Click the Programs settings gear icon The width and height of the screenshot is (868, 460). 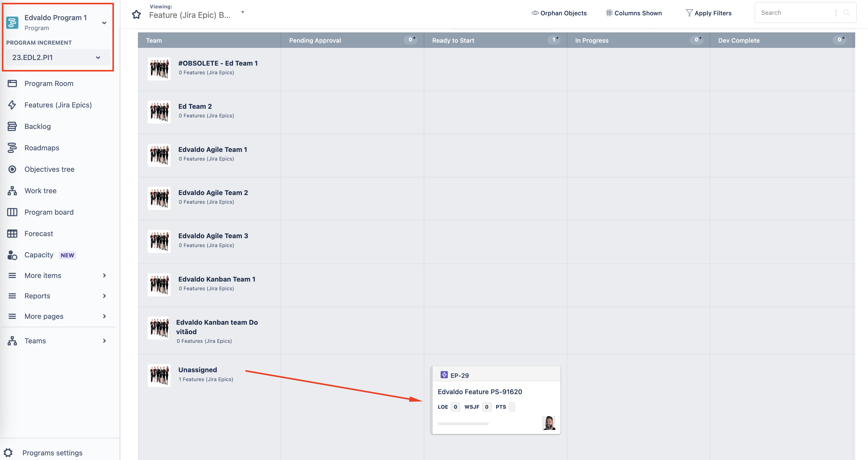[8, 452]
